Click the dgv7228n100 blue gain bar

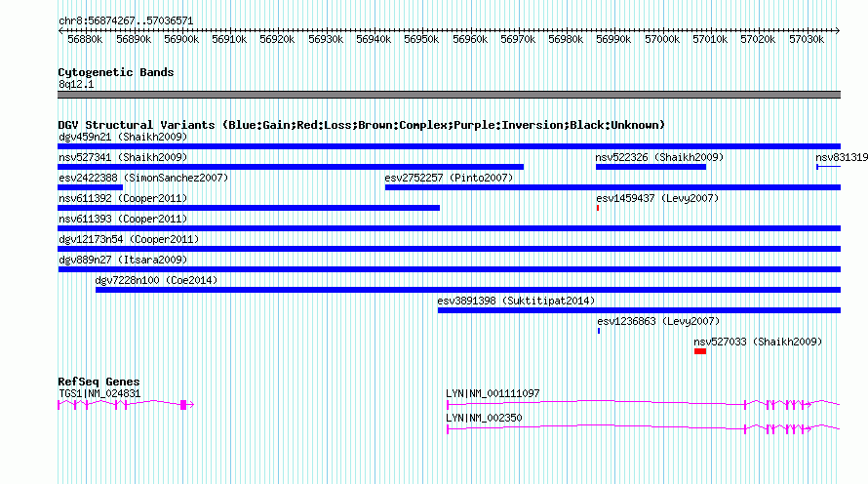468,290
